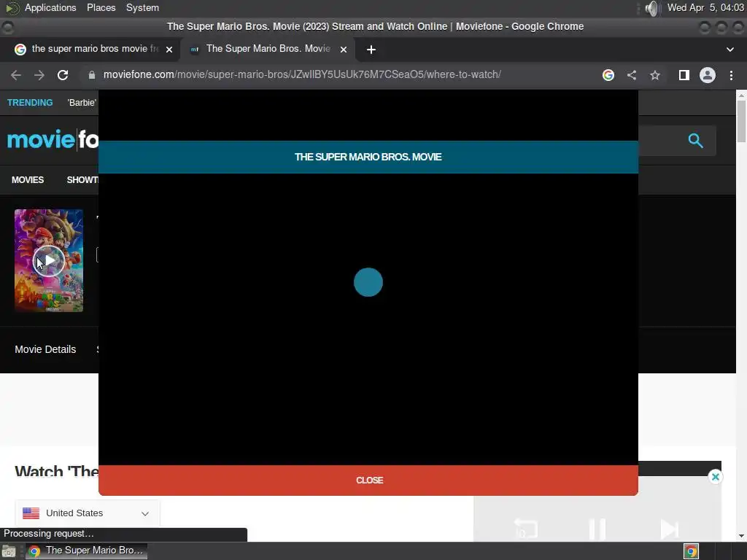Replay ten seconds in small video player

pos(526,529)
